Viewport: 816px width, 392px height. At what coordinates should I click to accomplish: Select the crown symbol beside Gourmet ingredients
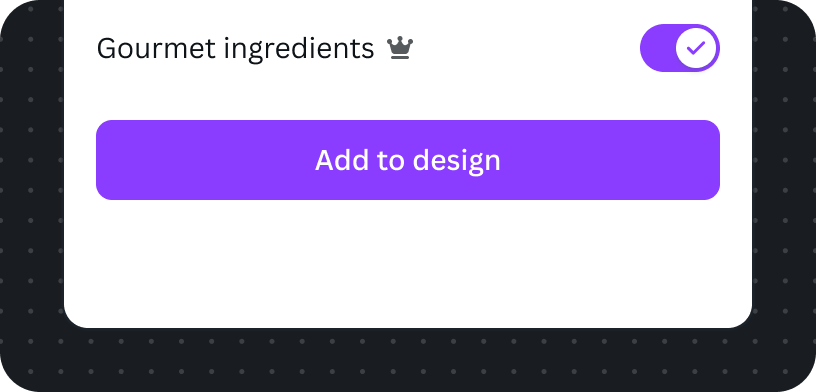point(400,48)
